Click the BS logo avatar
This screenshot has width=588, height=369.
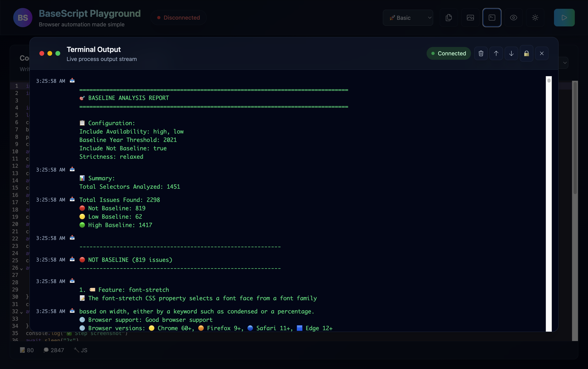[x=23, y=18]
